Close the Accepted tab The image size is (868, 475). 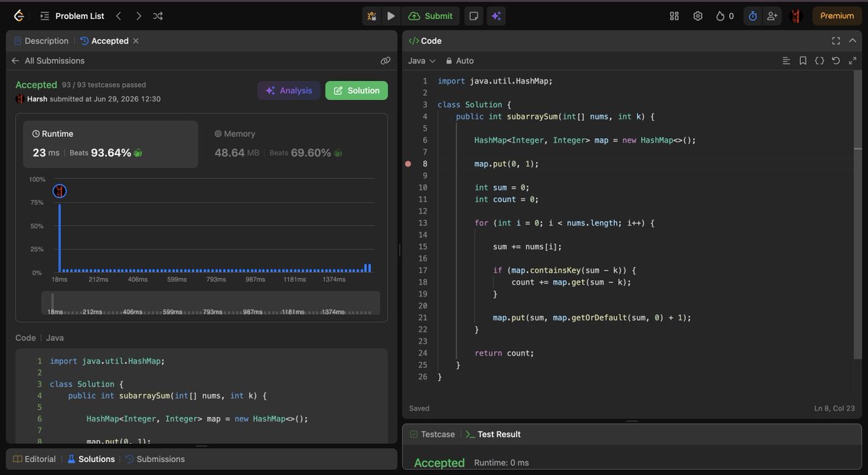(136, 41)
